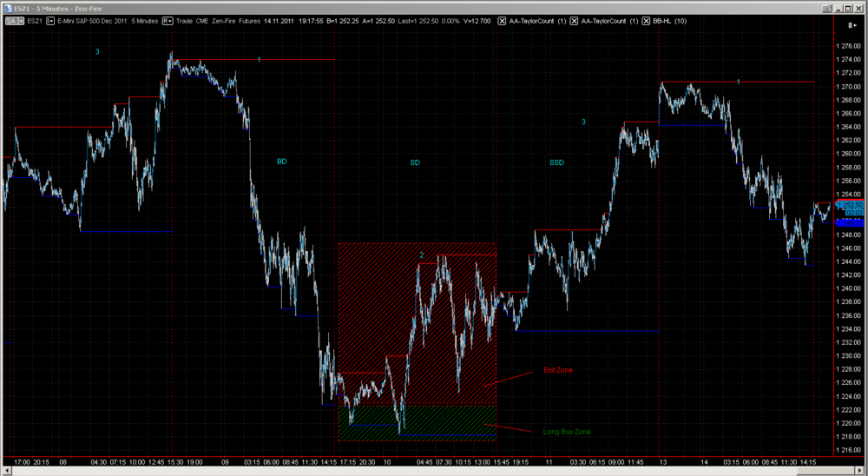
Task: Open the R dropdown before Trade
Action: [x=168, y=21]
